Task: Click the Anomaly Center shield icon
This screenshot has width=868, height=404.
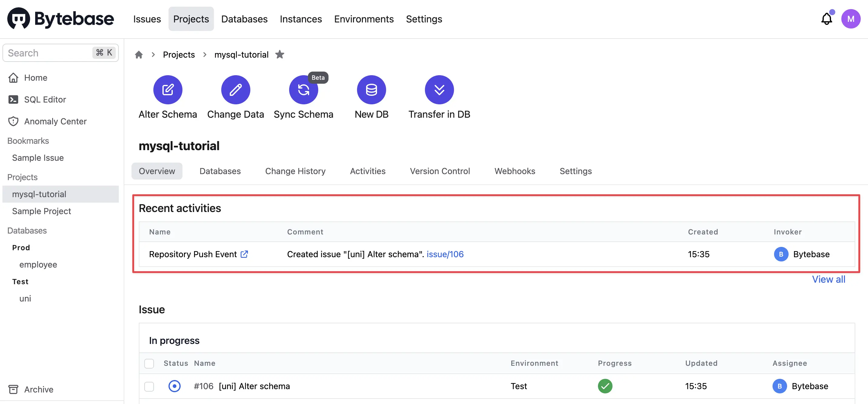Action: coord(13,121)
